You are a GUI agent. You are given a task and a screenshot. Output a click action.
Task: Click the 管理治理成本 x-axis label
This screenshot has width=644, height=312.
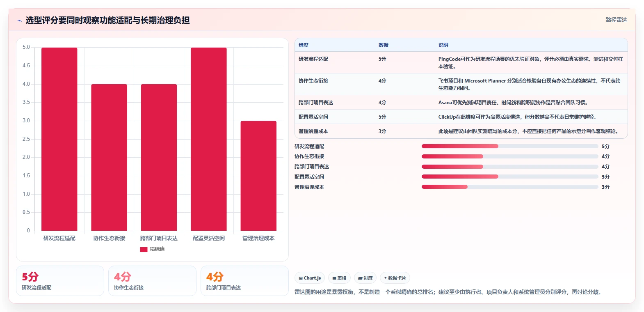click(258, 238)
